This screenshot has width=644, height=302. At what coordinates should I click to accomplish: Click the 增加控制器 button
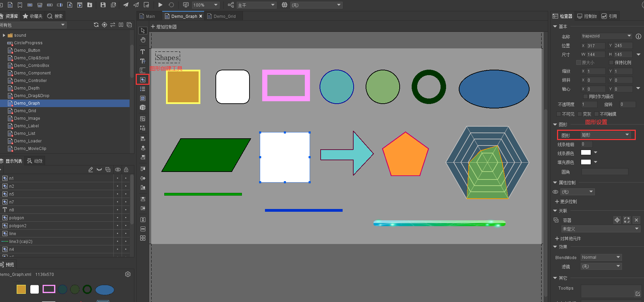coord(164,26)
